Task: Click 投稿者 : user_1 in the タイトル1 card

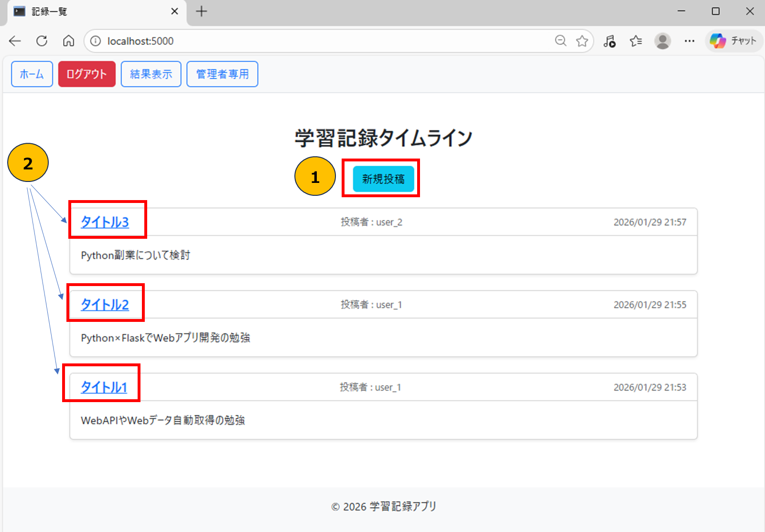Action: coord(370,387)
